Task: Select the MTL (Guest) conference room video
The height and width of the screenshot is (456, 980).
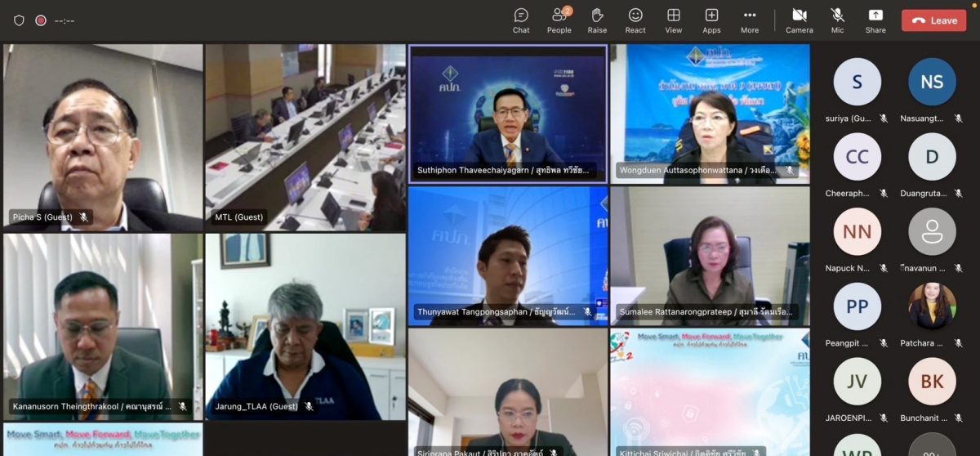Action: click(x=305, y=137)
